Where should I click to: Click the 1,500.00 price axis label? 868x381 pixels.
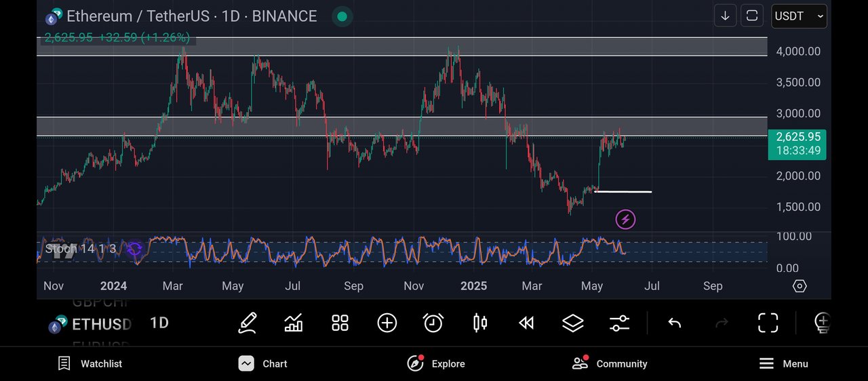click(x=798, y=207)
